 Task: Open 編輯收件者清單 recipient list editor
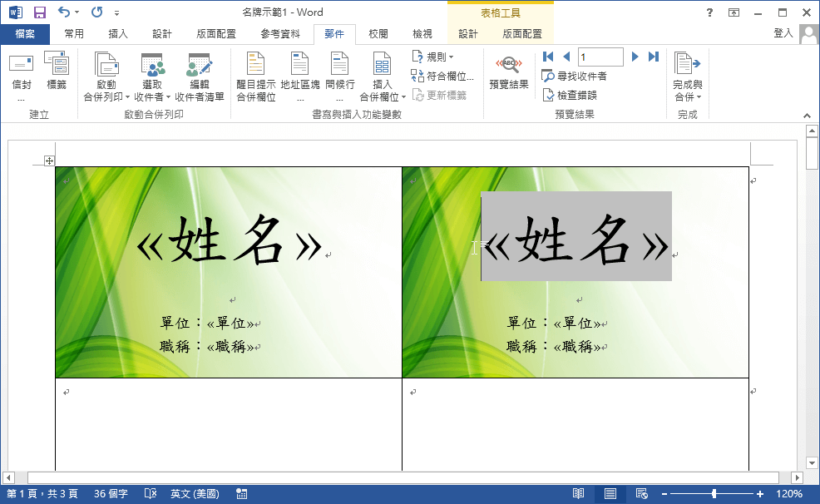[200, 73]
